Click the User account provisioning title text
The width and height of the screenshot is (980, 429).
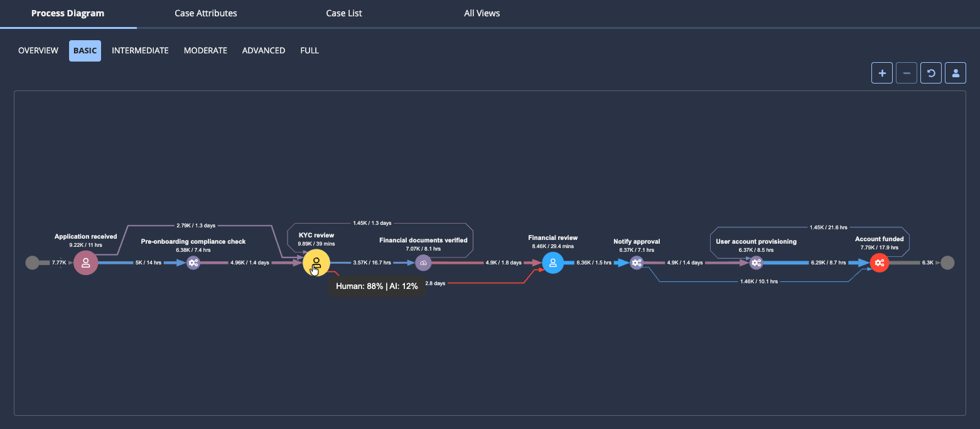pyautogui.click(x=756, y=242)
